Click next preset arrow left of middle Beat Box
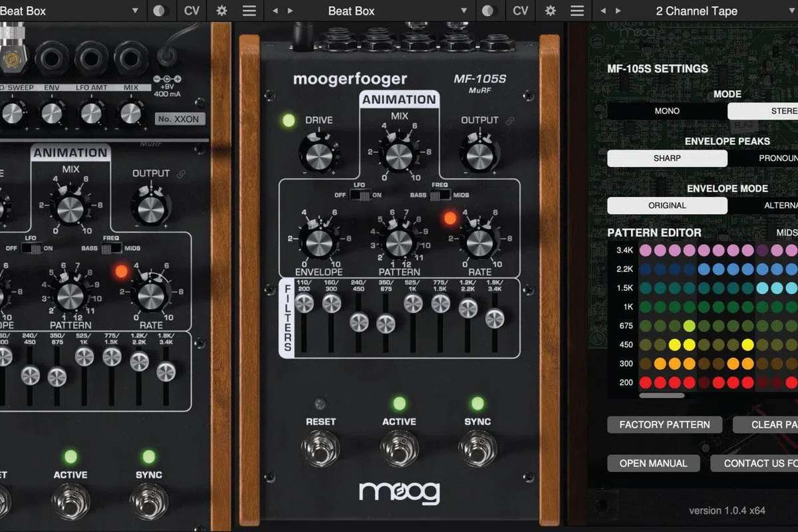The width and height of the screenshot is (798, 532). pyautogui.click(x=290, y=11)
